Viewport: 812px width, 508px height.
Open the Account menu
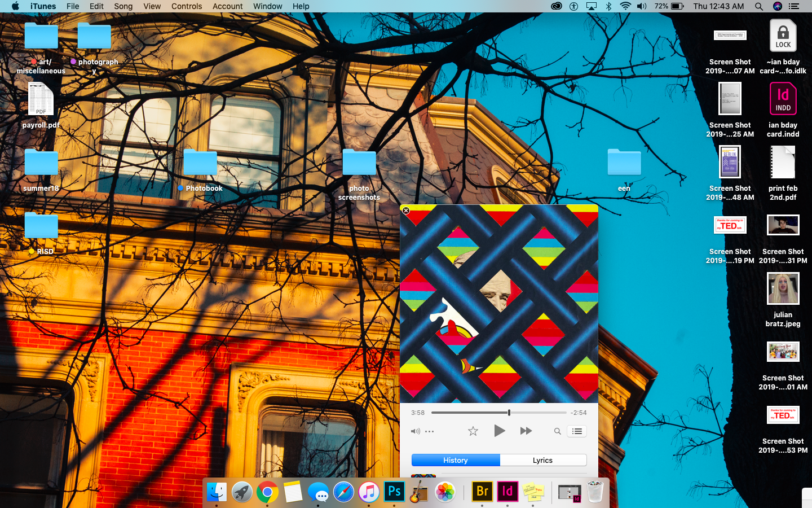pyautogui.click(x=228, y=6)
